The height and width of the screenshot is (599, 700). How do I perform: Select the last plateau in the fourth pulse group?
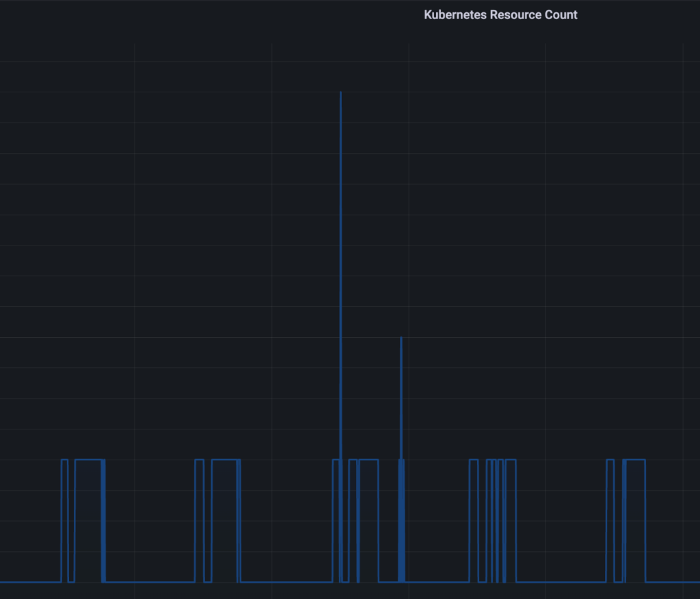tap(510, 460)
